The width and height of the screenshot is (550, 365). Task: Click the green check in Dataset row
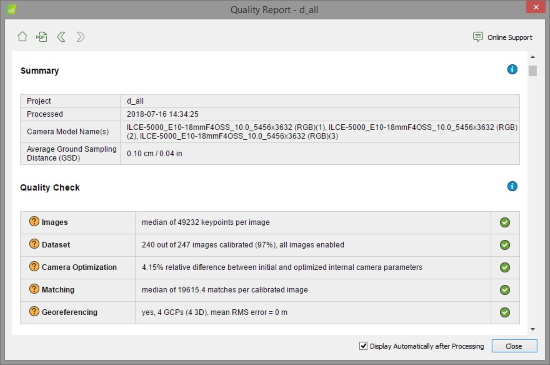point(505,245)
